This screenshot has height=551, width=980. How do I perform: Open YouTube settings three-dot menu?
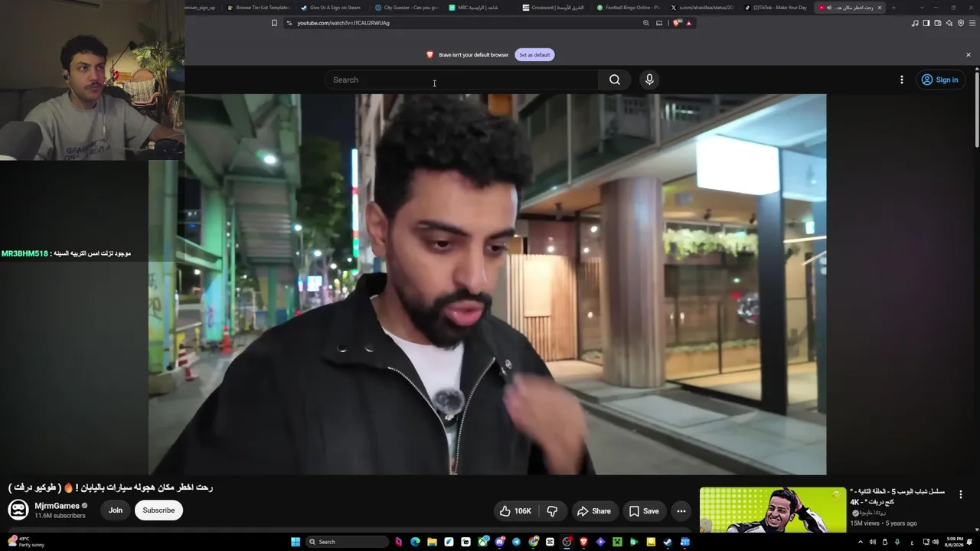click(902, 80)
